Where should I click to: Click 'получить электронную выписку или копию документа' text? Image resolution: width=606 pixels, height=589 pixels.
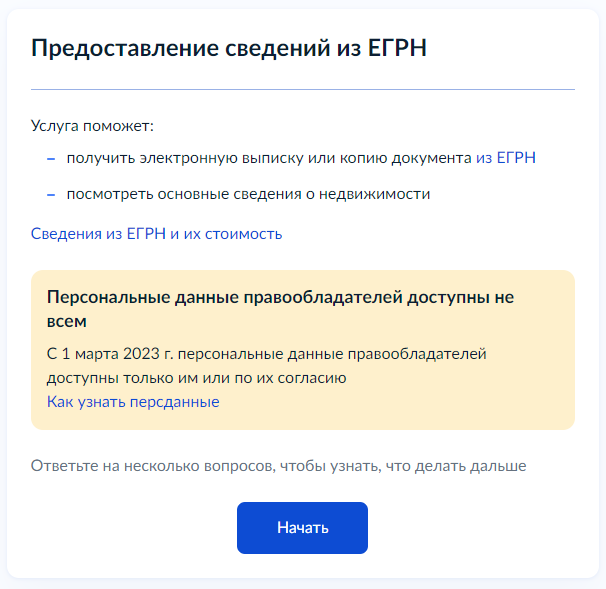click(x=269, y=158)
